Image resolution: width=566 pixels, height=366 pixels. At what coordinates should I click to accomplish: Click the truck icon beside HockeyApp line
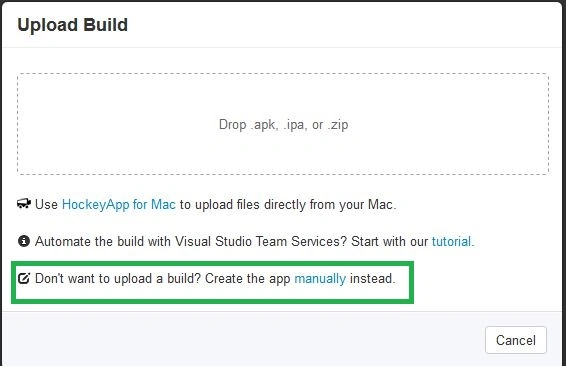[x=24, y=204]
